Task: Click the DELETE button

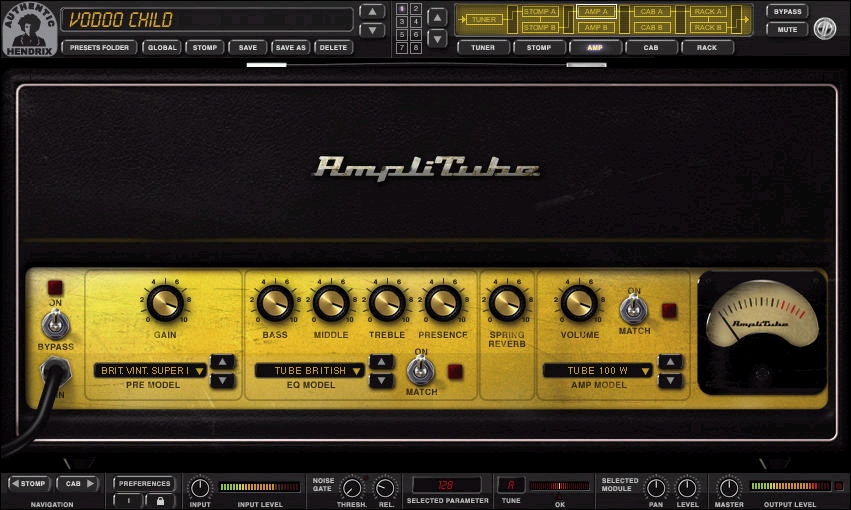Action: [x=333, y=48]
